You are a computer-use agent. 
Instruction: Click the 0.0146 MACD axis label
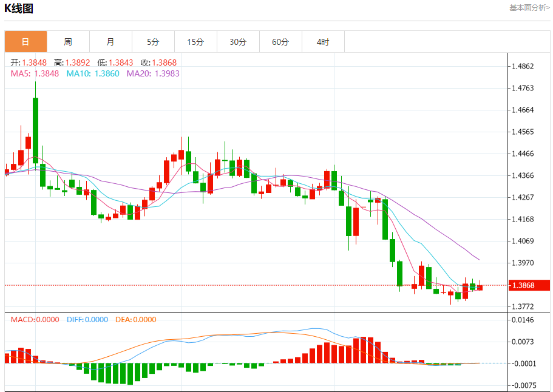coord(523,320)
